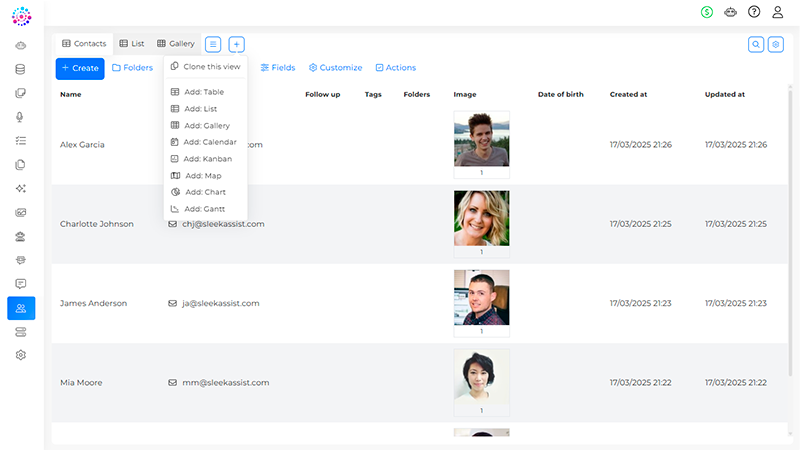
Task: Open the user profile icon
Action: pyautogui.click(x=778, y=12)
